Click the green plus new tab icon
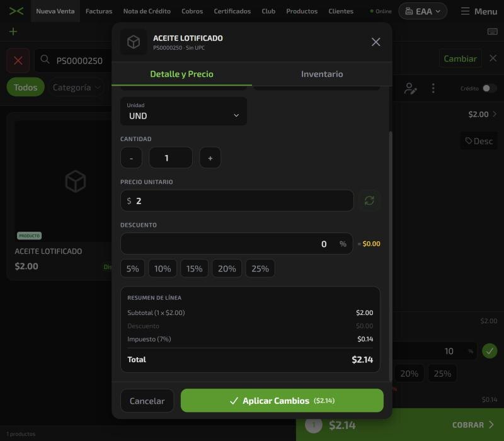 [13, 31]
